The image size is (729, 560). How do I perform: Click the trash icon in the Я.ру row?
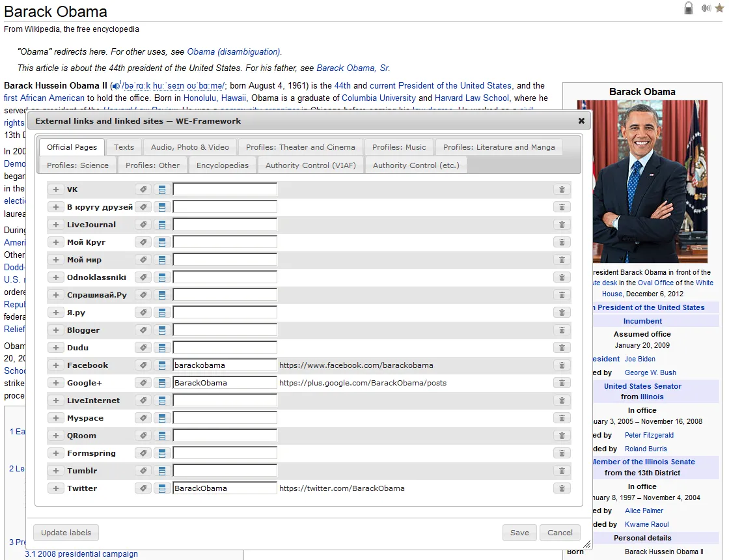562,313
